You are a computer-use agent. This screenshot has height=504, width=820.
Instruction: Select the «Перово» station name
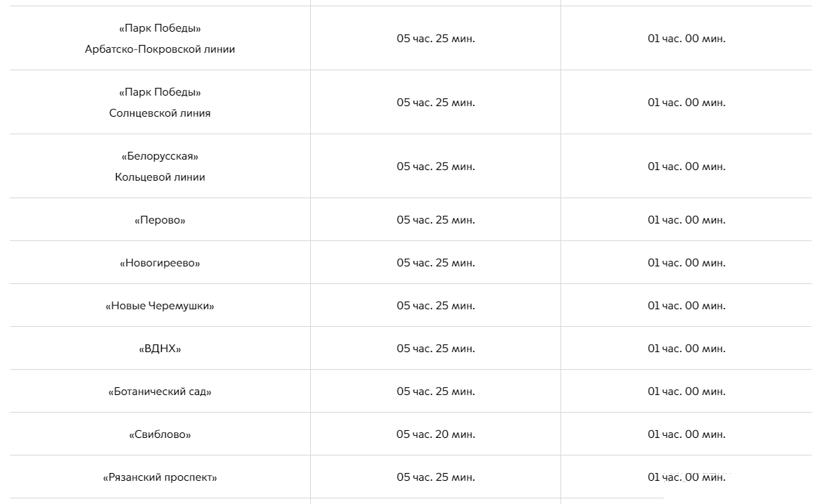coord(160,220)
